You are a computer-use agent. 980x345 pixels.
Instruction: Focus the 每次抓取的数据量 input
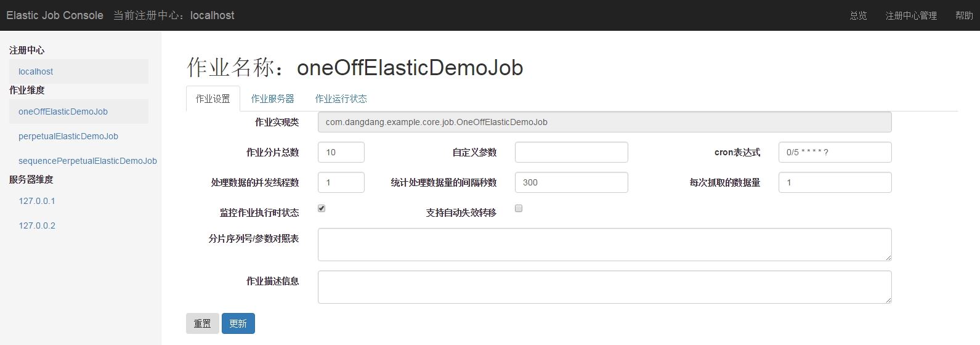[x=835, y=182]
